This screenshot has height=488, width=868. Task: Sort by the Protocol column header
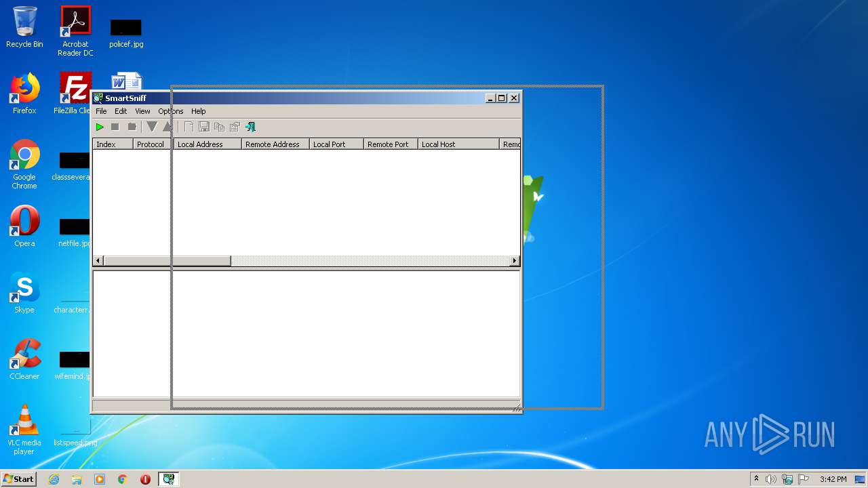tap(153, 144)
